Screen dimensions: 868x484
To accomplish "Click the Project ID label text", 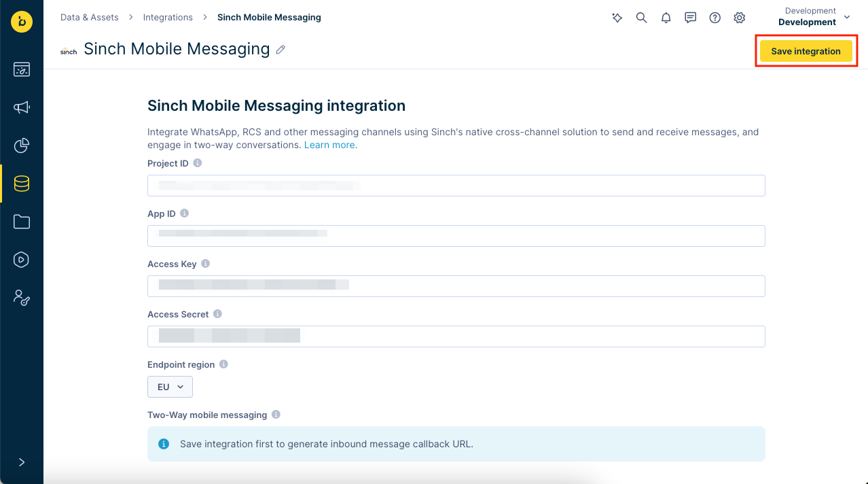I will click(x=168, y=163).
